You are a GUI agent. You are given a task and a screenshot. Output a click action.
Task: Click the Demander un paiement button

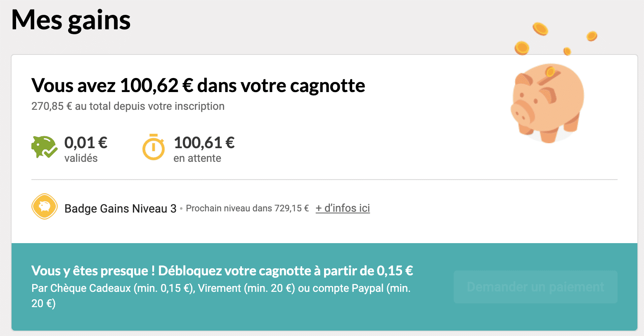point(535,287)
